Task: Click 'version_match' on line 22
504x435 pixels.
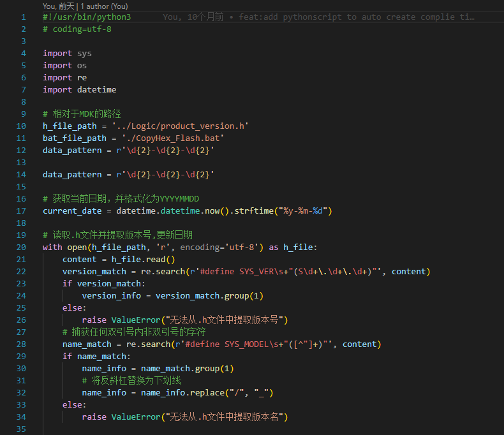Action: 94,272
